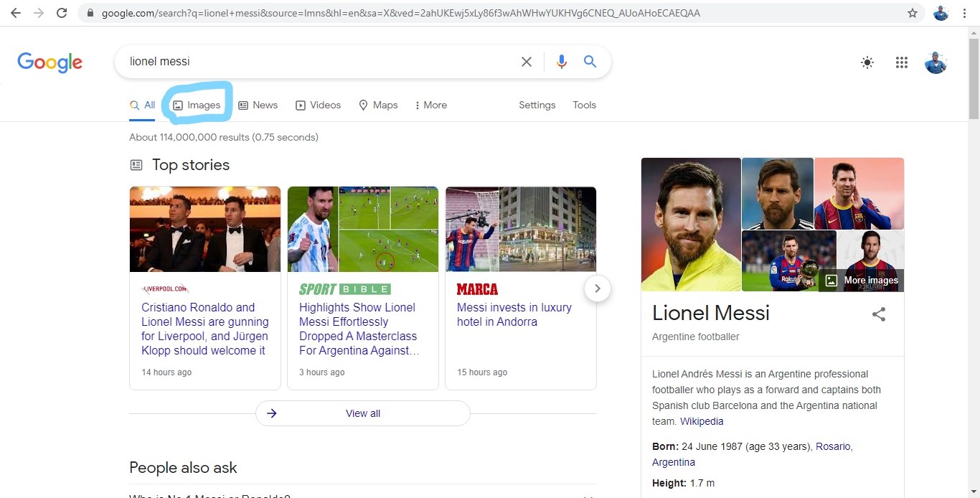980x498 pixels.
Task: Share the Lionel Messi knowledge panel
Action: coord(879,314)
